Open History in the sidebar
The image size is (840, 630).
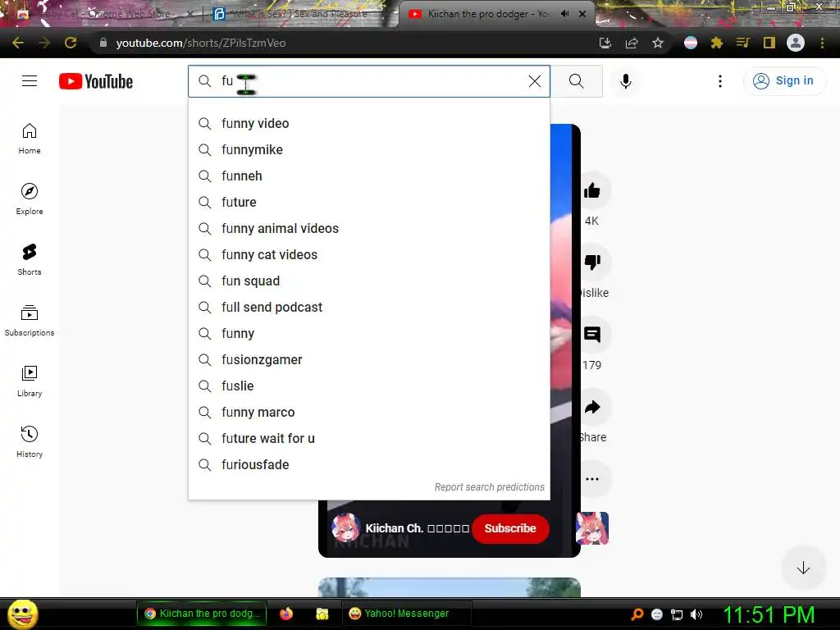pos(30,442)
